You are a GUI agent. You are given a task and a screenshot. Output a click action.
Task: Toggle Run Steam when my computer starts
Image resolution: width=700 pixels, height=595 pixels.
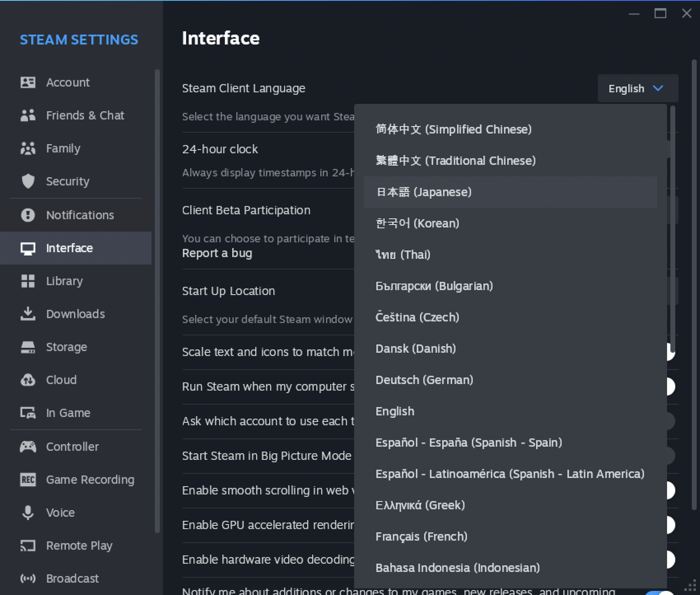coord(670,387)
